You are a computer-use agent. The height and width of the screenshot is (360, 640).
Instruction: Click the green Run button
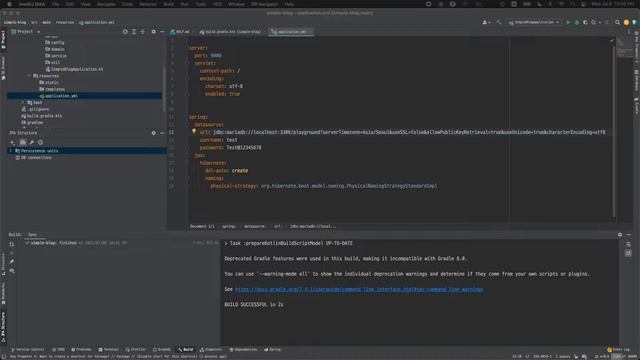pos(568,22)
